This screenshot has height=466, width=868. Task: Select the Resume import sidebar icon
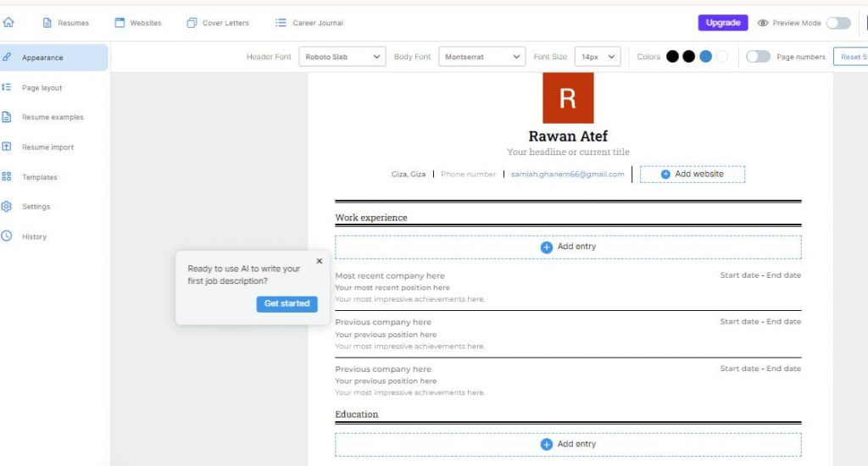coord(7,147)
